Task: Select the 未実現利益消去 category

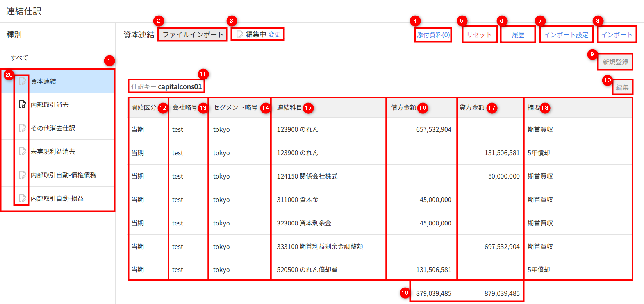Action: 53,152
